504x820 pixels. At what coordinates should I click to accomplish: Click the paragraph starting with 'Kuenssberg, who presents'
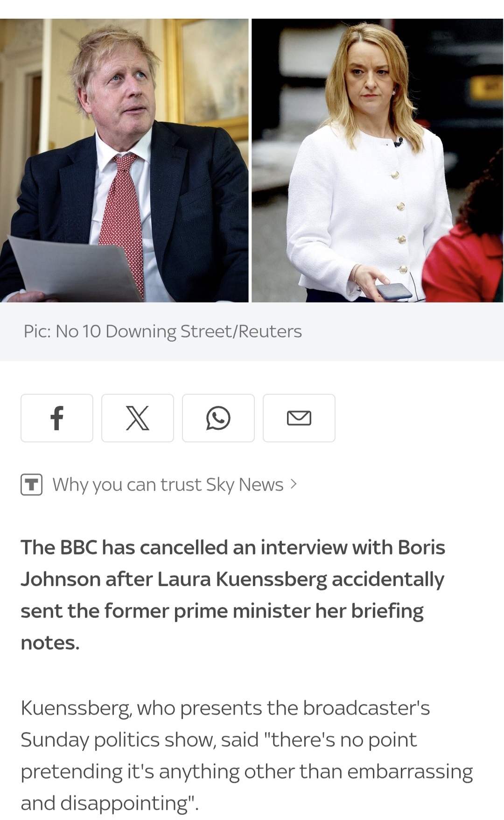pos(246,756)
